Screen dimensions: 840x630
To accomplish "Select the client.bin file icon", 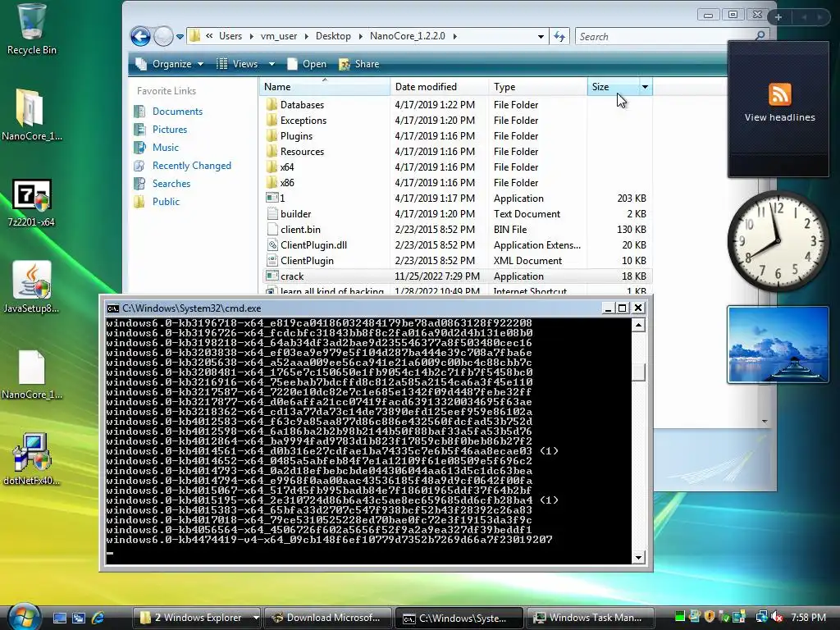I will click(272, 230).
